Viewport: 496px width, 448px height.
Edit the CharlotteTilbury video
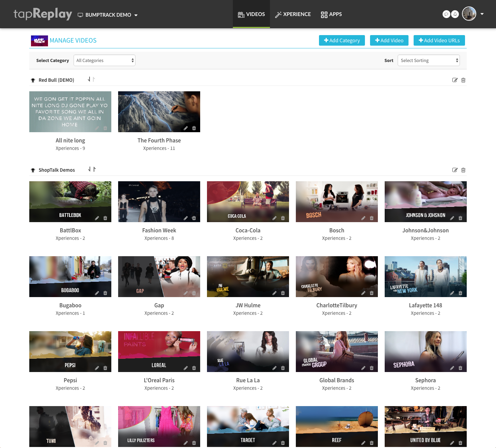coord(363,293)
